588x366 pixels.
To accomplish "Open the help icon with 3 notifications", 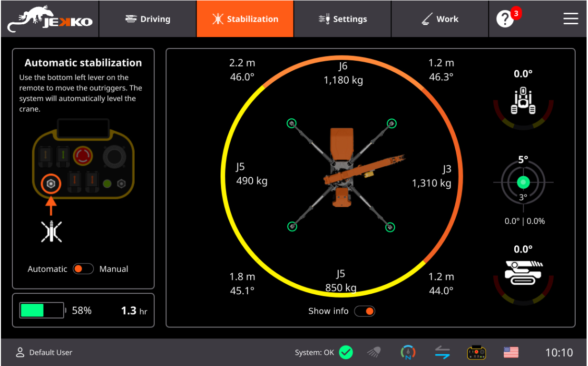I will pyautogui.click(x=505, y=19).
